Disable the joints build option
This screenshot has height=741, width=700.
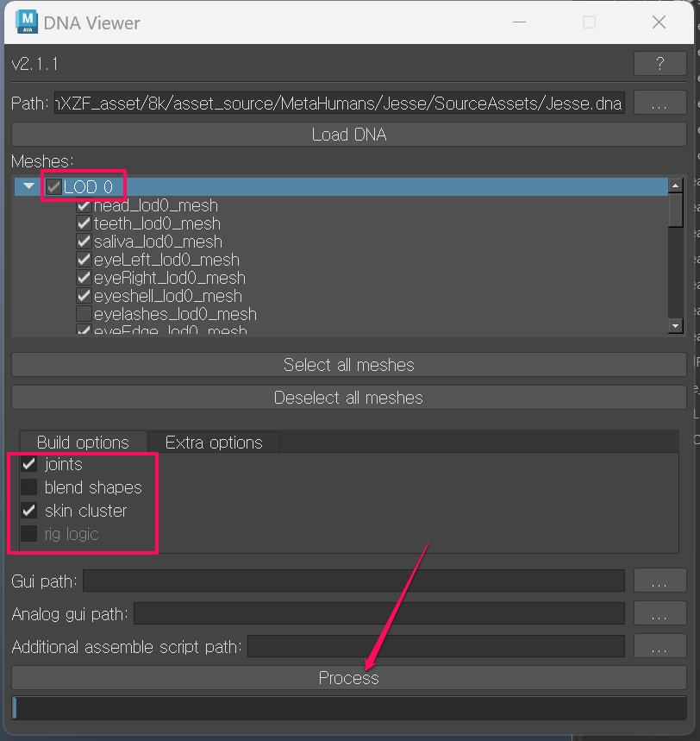click(28, 464)
